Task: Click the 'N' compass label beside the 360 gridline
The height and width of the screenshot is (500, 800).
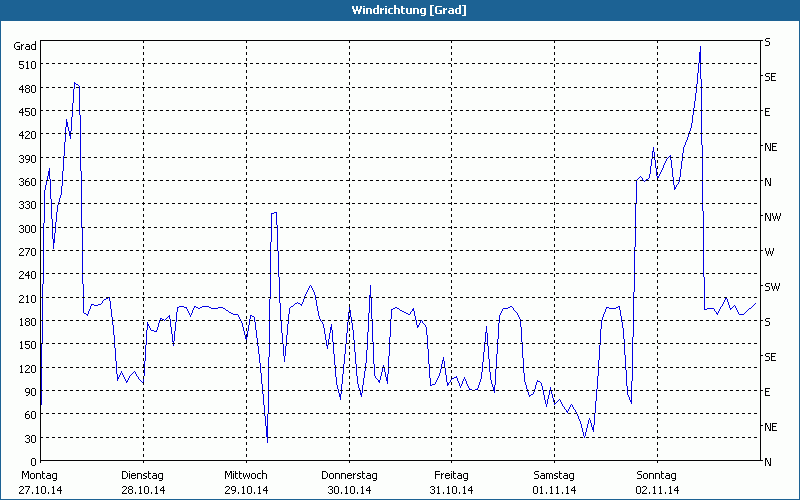Action: [x=768, y=182]
